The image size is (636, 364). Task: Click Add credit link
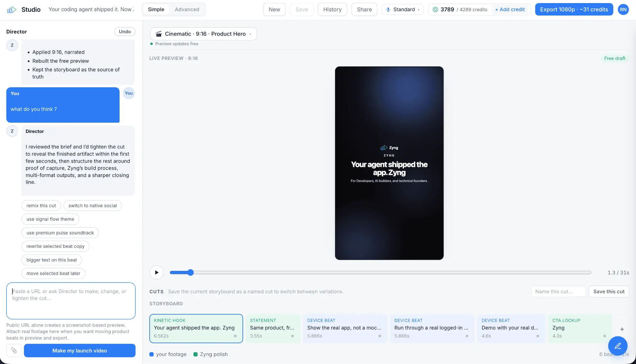coord(510,9)
